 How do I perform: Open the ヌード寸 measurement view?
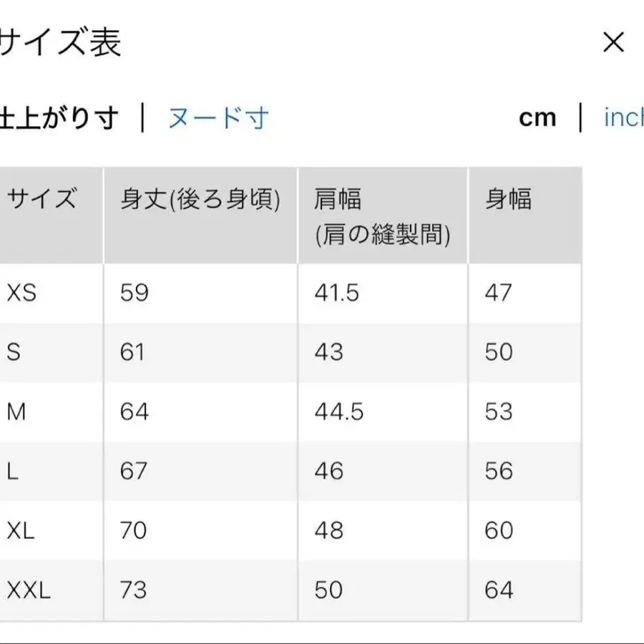click(x=220, y=117)
